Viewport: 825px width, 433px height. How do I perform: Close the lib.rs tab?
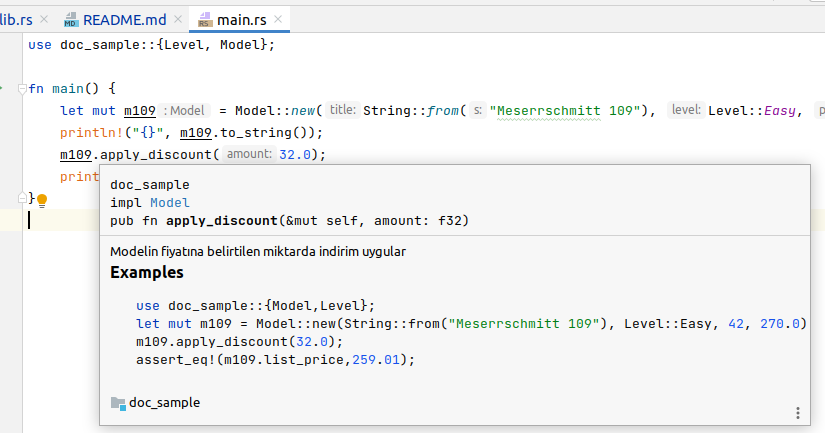click(x=44, y=19)
